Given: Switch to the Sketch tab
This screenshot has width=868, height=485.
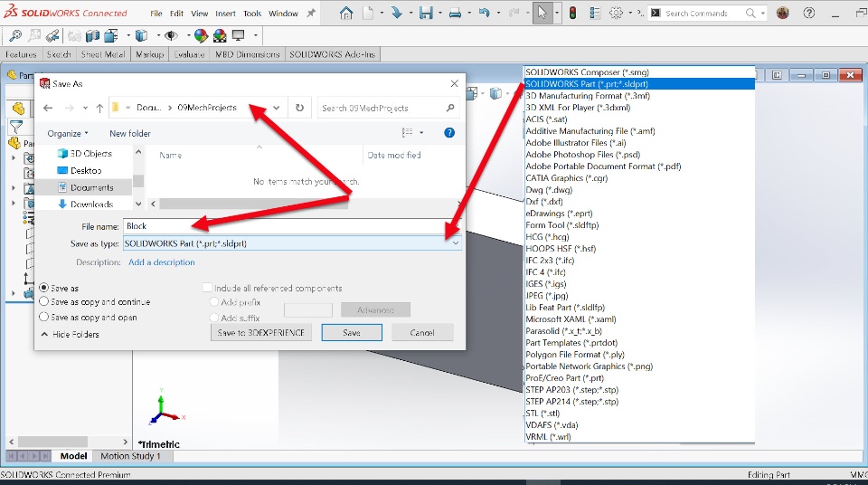Looking at the screenshot, I should [x=59, y=54].
